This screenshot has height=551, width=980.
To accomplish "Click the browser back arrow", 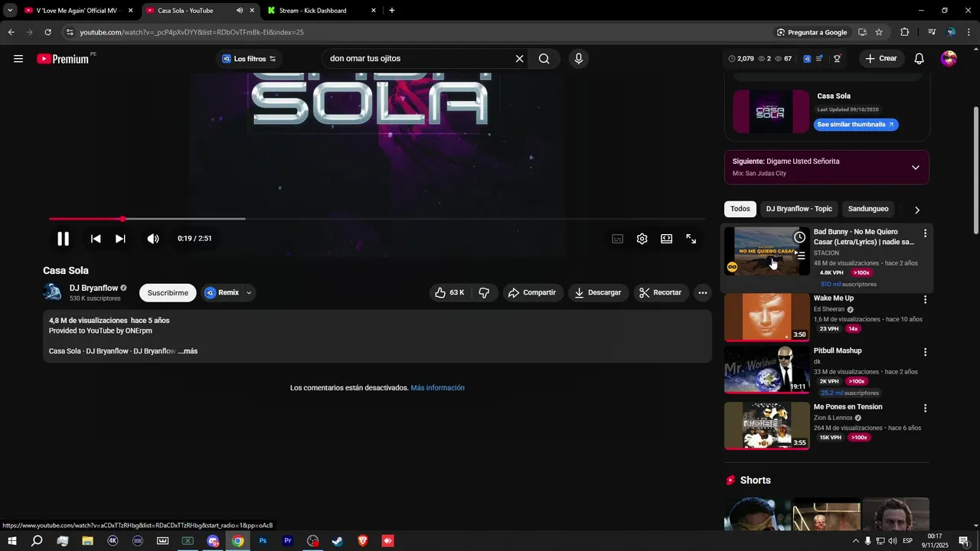I will (11, 32).
